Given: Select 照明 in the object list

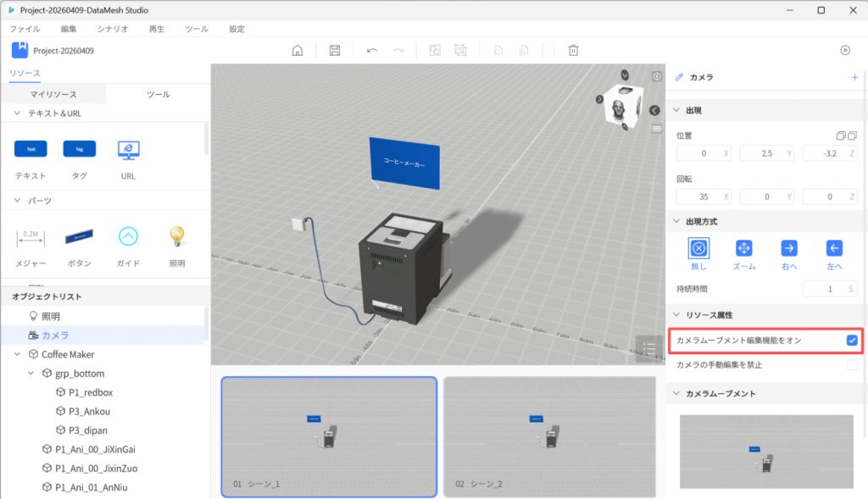Looking at the screenshot, I should pos(51,316).
